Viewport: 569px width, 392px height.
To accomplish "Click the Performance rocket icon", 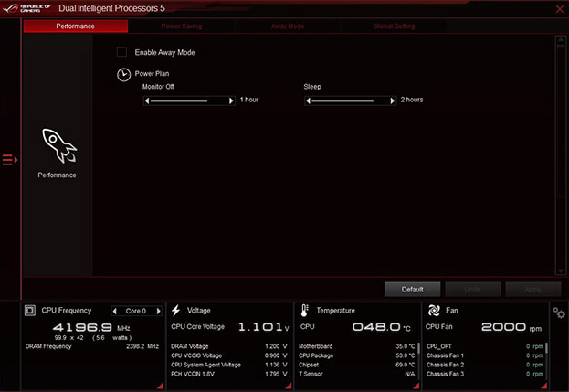I will tap(59, 145).
